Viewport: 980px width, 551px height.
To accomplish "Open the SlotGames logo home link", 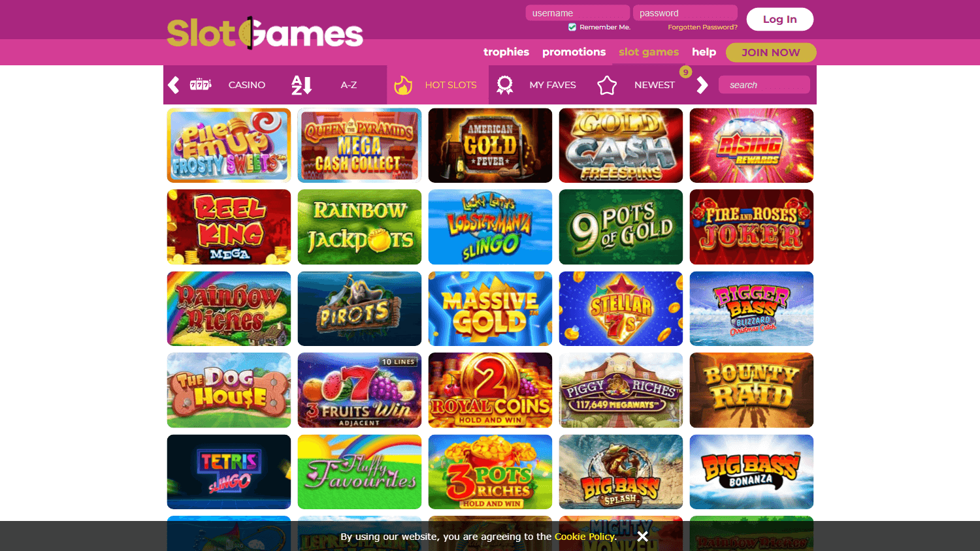I will coord(265,33).
